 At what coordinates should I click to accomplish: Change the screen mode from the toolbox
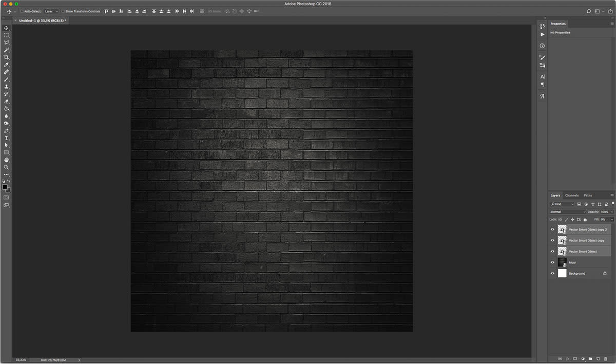tap(6, 205)
